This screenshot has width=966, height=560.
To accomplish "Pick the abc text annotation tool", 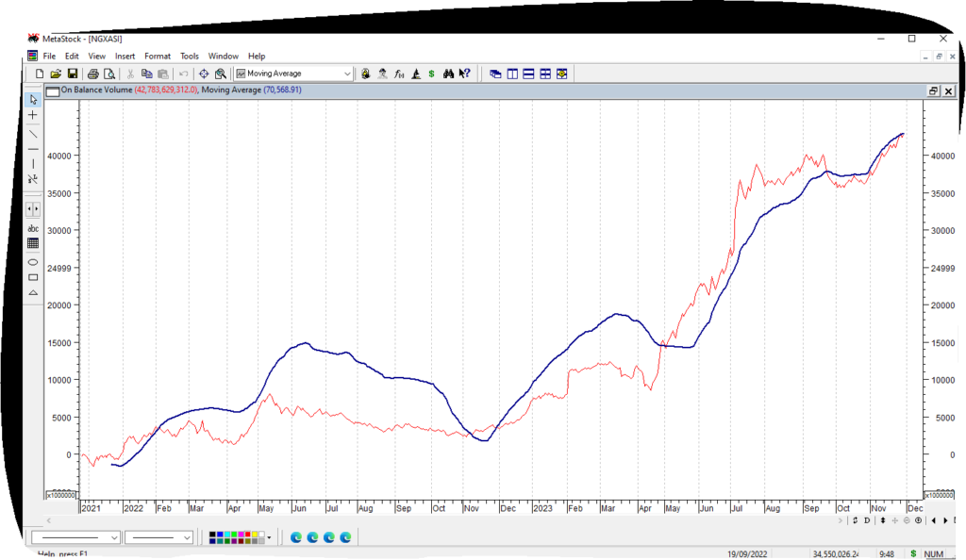I will [33, 228].
